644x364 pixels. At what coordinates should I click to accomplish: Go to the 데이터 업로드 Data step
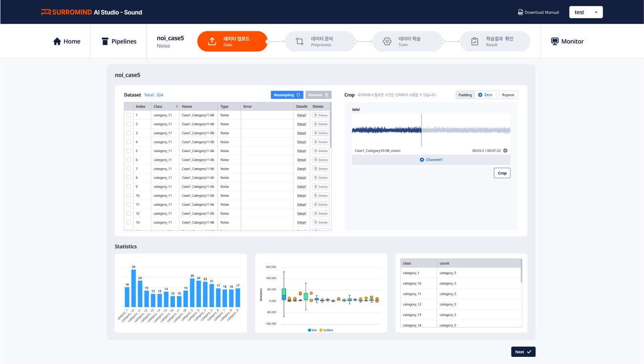[232, 41]
